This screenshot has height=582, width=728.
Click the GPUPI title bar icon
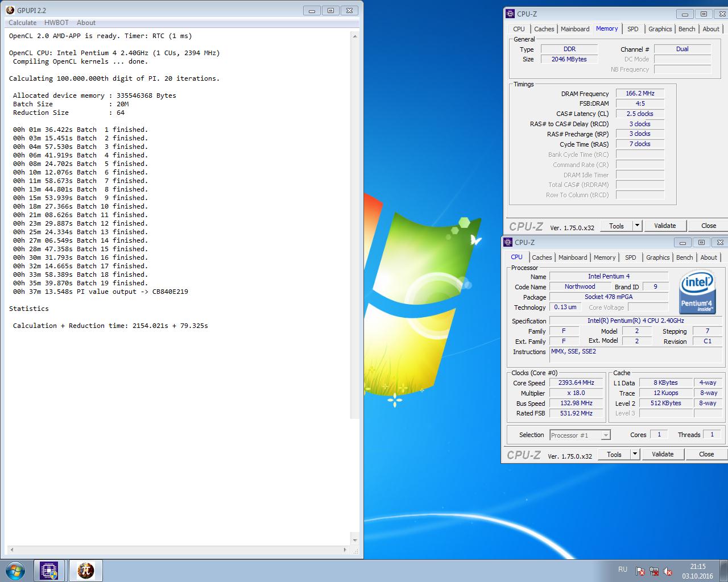point(10,10)
